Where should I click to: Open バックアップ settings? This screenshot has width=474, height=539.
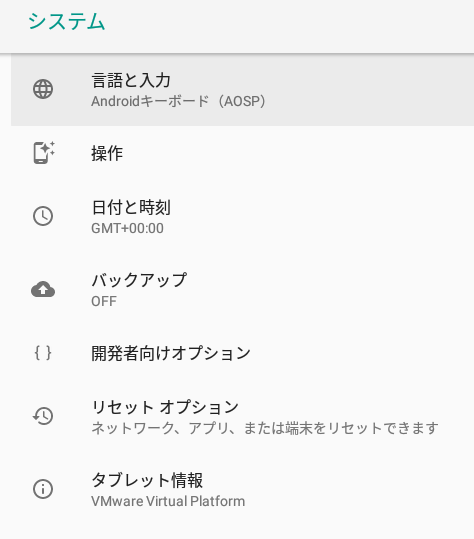click(x=242, y=289)
